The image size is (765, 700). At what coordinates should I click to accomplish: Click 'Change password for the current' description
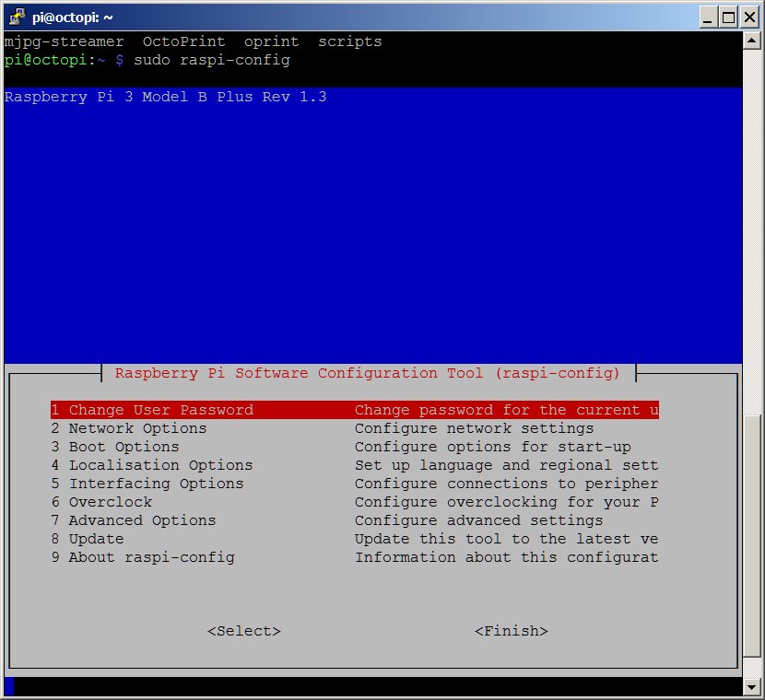pyautogui.click(x=506, y=410)
